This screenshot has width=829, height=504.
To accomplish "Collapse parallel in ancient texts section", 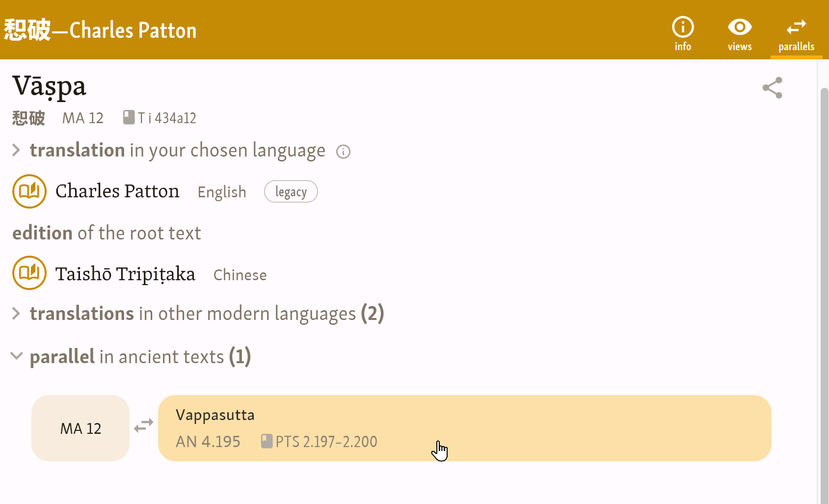I will (x=17, y=356).
